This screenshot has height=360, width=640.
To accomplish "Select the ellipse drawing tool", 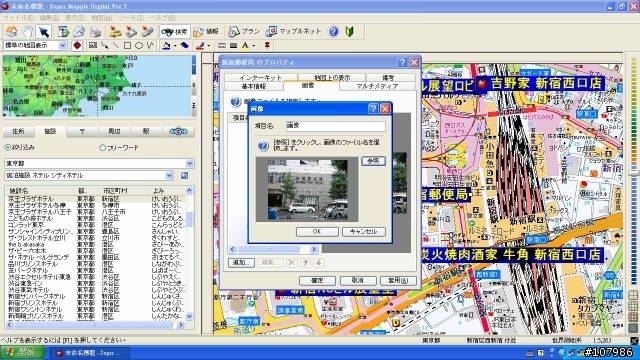I will [x=139, y=45].
